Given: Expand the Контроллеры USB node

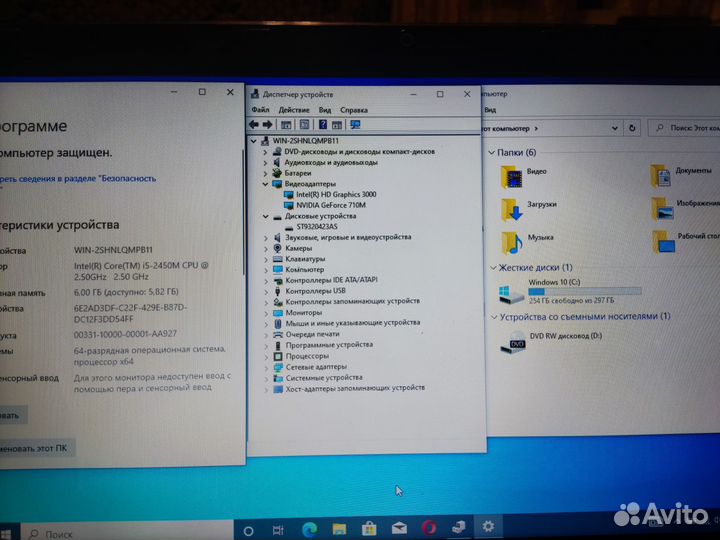Looking at the screenshot, I should (266, 291).
